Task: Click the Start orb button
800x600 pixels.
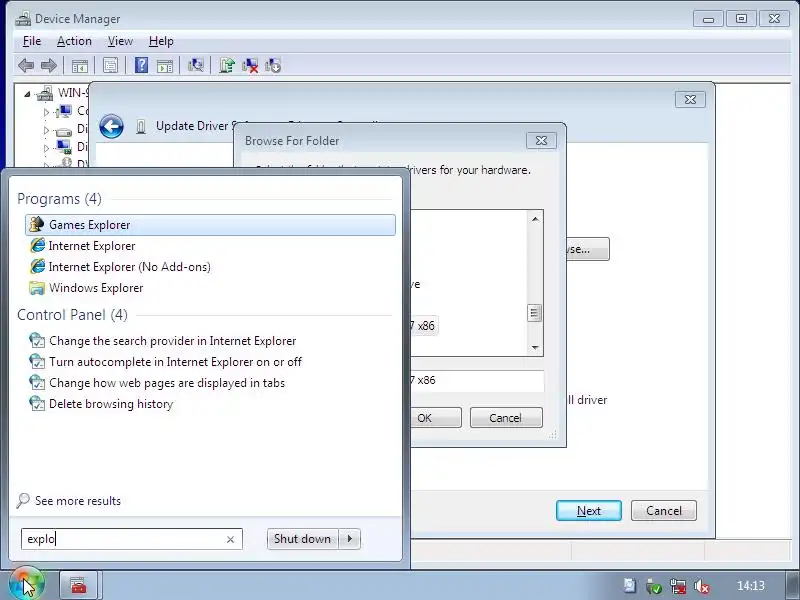Action: 27,584
